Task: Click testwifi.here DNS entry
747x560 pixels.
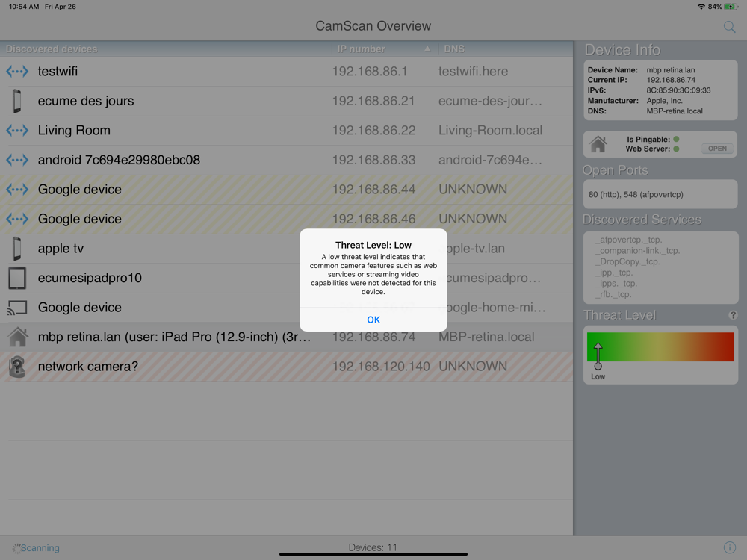Action: click(473, 72)
